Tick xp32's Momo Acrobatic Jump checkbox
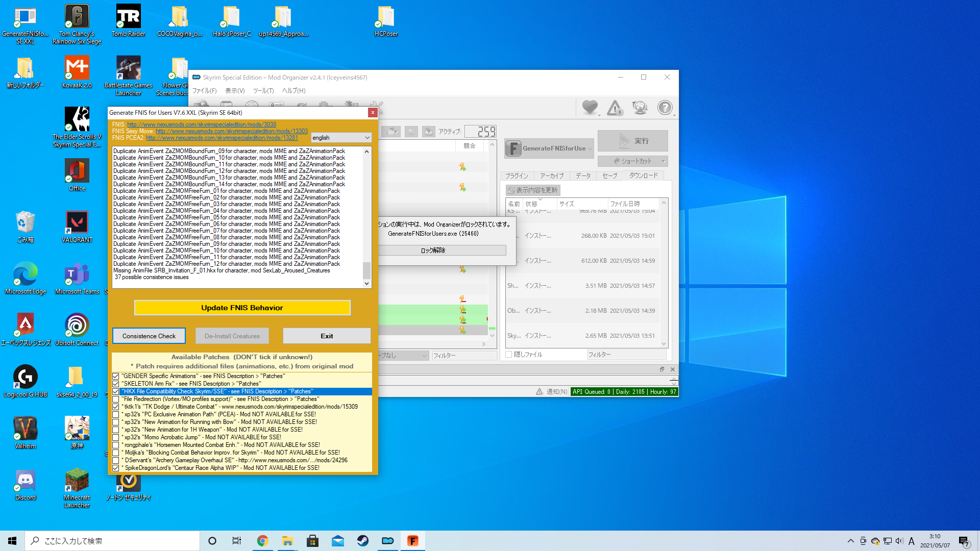This screenshot has width=980, height=551. [x=116, y=437]
